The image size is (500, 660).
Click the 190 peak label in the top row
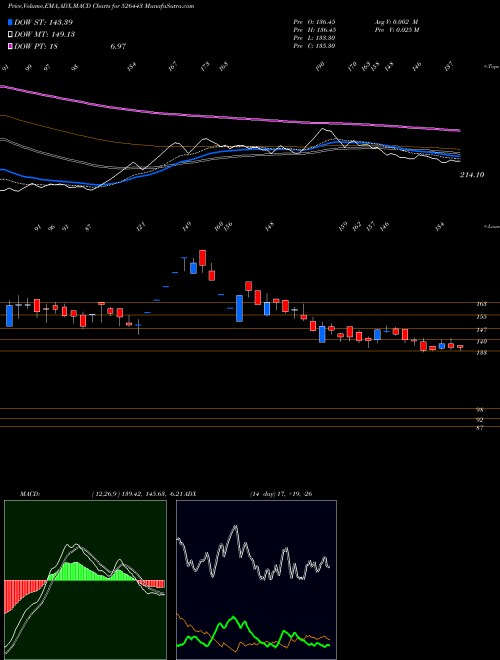tap(320, 66)
